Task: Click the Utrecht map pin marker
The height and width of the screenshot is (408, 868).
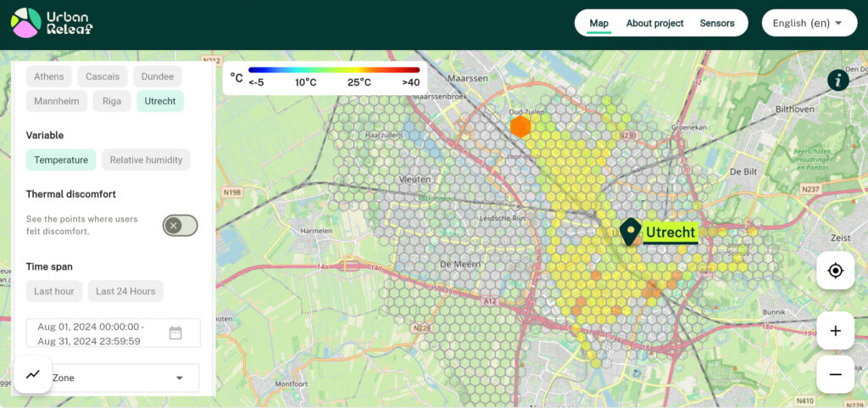Action: click(x=630, y=232)
